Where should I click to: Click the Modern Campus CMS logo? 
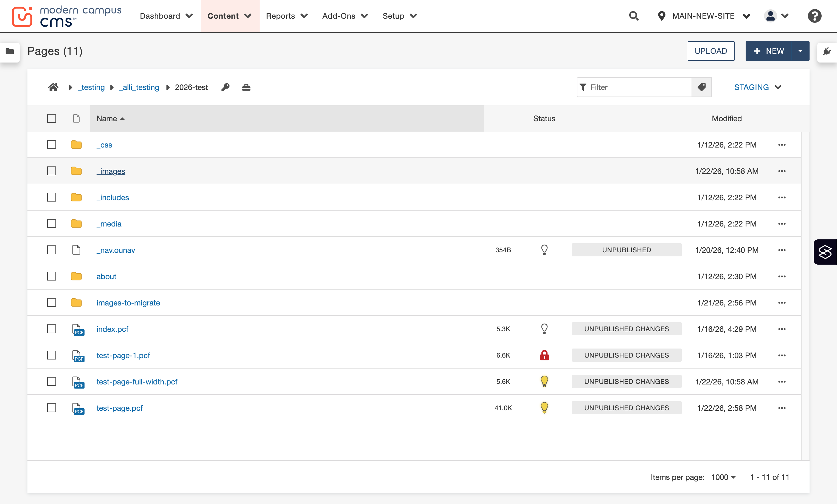[67, 16]
